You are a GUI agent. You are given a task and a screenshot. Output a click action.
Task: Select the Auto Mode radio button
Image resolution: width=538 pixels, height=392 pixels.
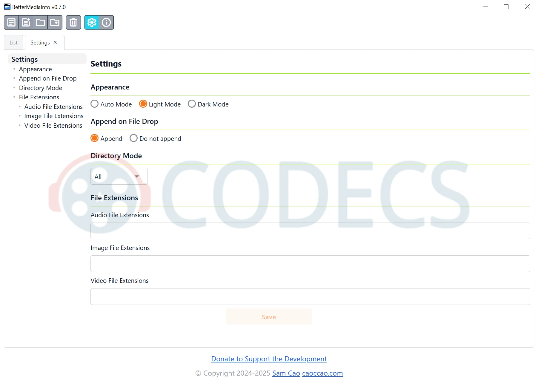pyautogui.click(x=95, y=104)
